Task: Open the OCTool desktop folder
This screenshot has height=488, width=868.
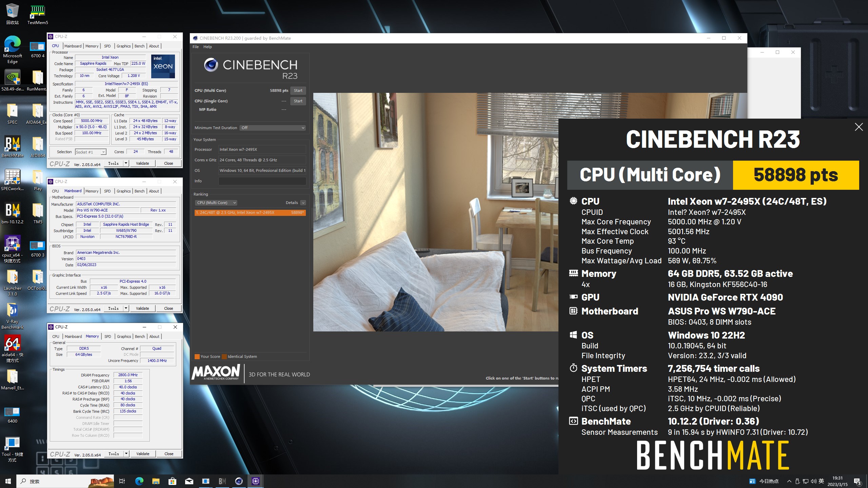Action: pyautogui.click(x=38, y=280)
